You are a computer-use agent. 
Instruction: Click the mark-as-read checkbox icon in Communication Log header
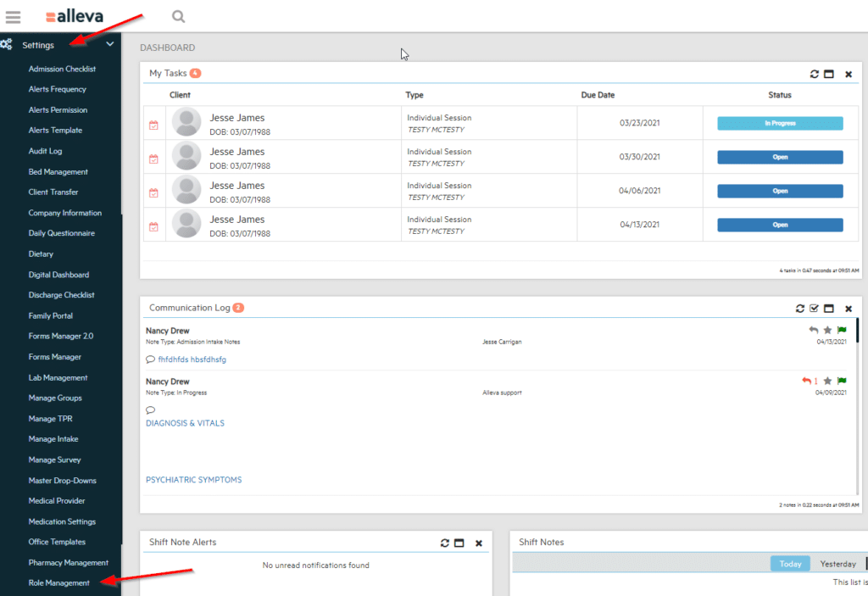tap(814, 308)
